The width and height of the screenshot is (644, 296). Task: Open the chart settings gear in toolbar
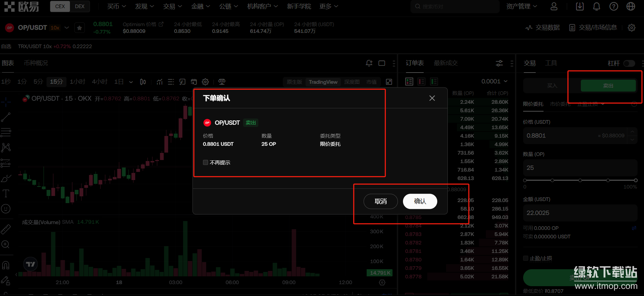point(205,82)
